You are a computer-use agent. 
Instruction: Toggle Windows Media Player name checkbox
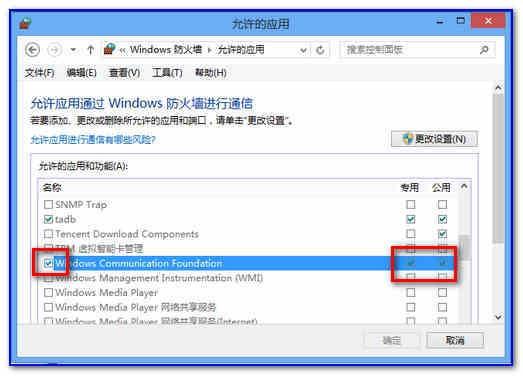[48, 293]
